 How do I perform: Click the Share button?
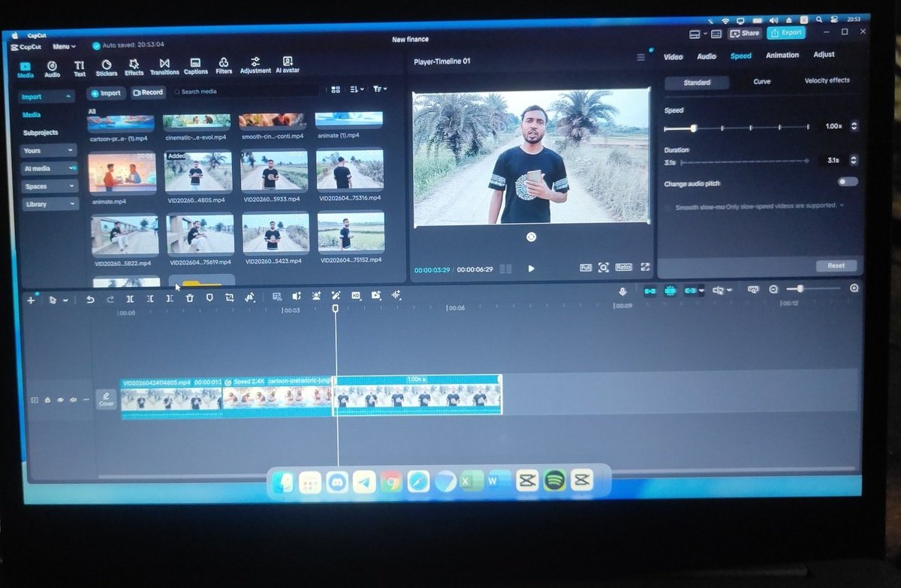[x=745, y=34]
